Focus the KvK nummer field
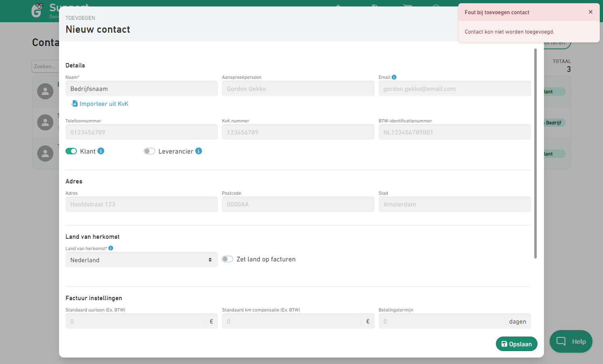603x364 pixels. tap(298, 132)
